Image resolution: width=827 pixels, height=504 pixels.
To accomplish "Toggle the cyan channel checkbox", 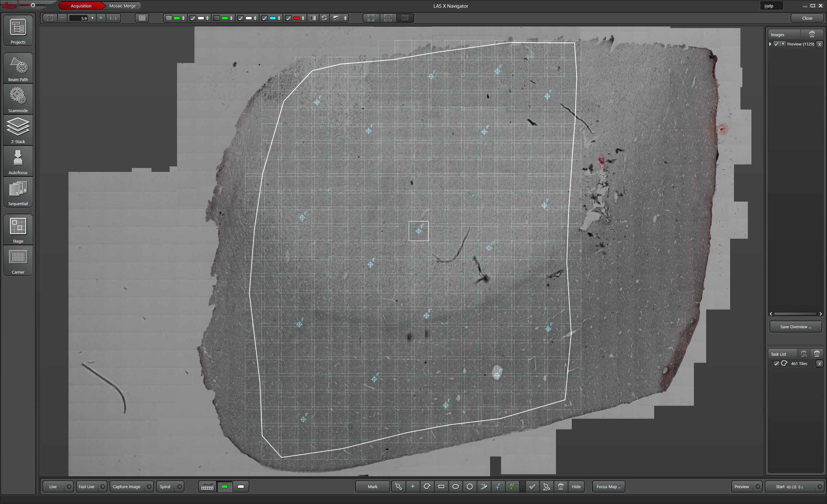I will pyautogui.click(x=265, y=18).
